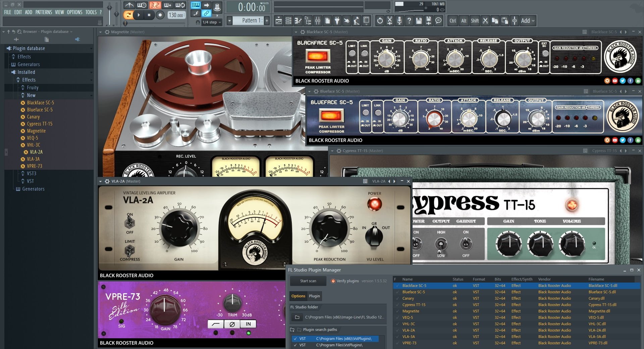Viewport: 644px width, 349px height.
Task: Open the PATTERNS menu
Action: [44, 12]
